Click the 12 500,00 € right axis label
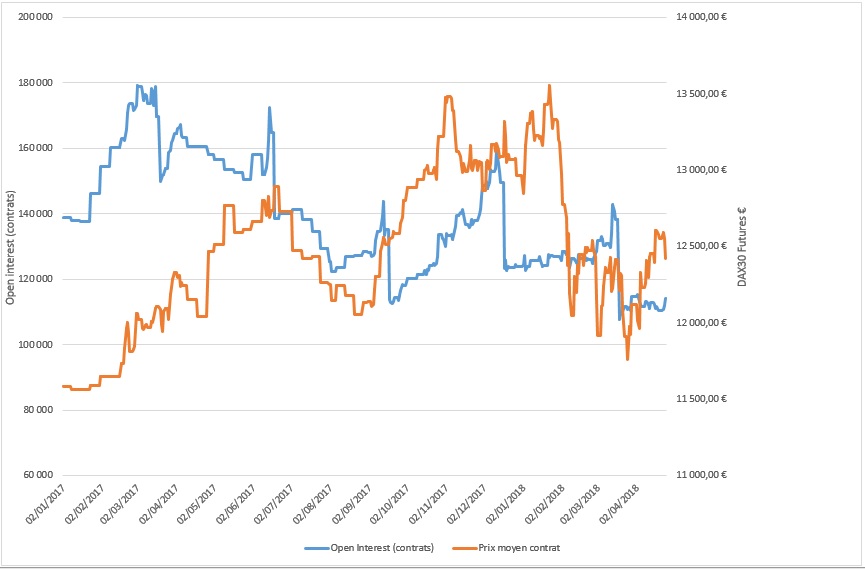865x569 pixels. pyautogui.click(x=702, y=247)
